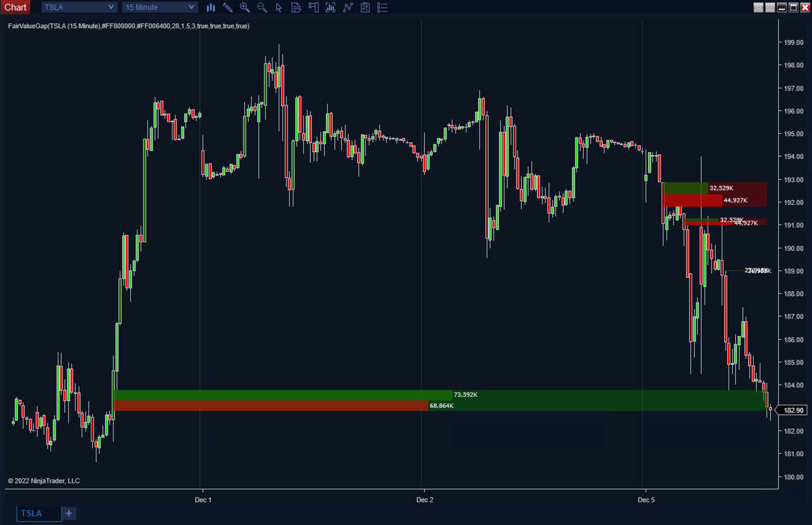
Task: Click the upper 44,927K label at 192.00
Action: [x=735, y=201]
